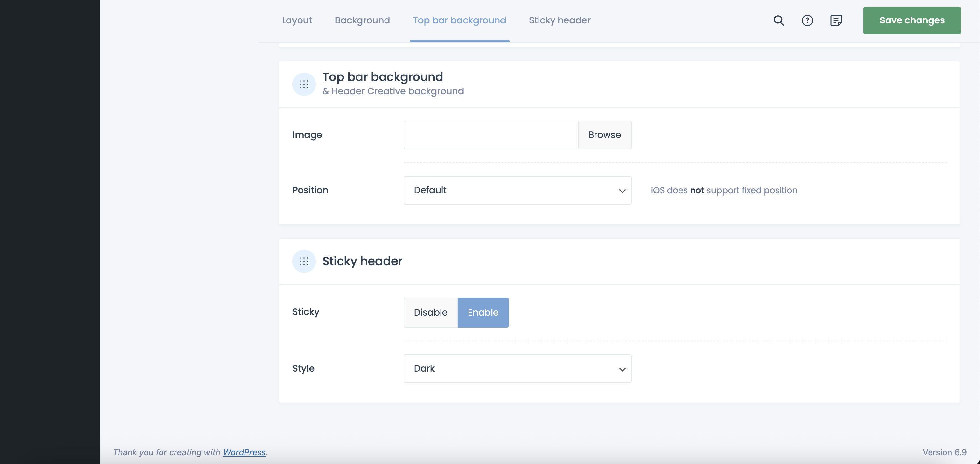Click Browse to choose an image
980x464 pixels.
coord(604,135)
